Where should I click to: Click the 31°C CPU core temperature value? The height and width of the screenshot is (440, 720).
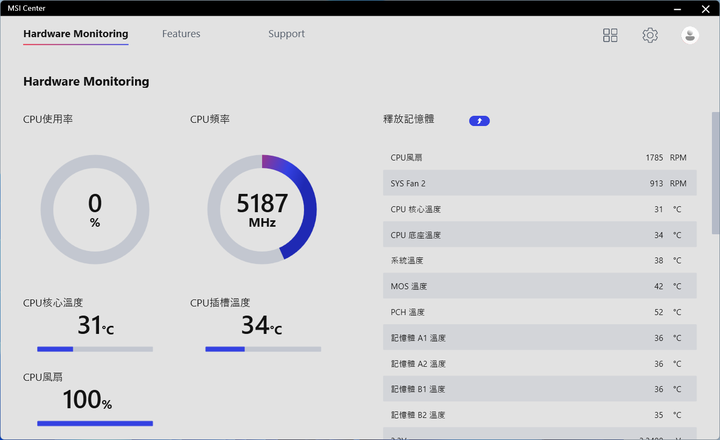point(96,325)
